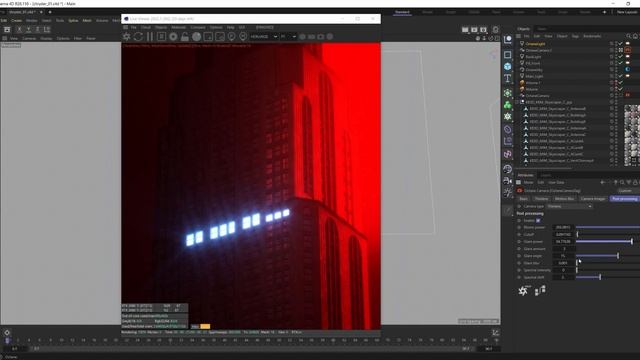The image size is (640, 360).
Task: Open the Takes tab beside Objects
Action: (x=542, y=29)
